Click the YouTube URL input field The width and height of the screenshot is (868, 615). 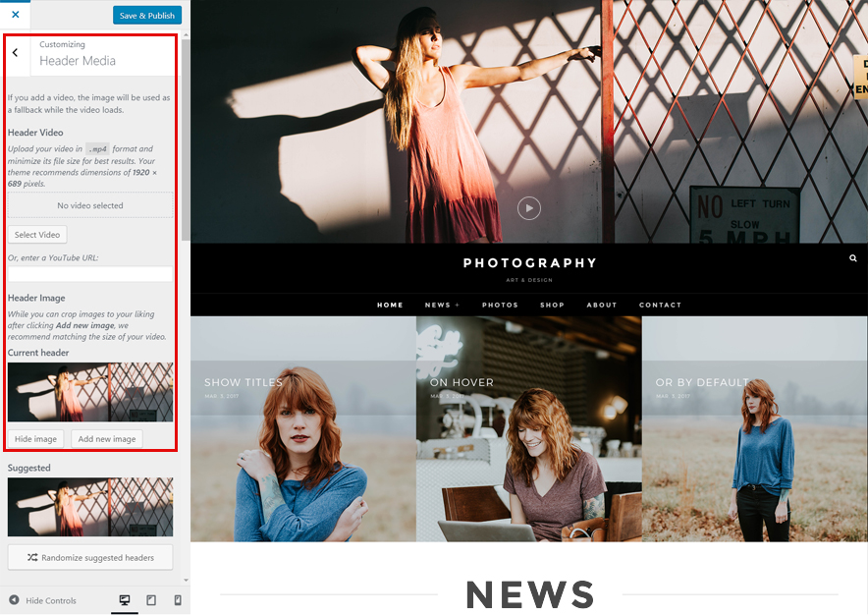point(90,274)
